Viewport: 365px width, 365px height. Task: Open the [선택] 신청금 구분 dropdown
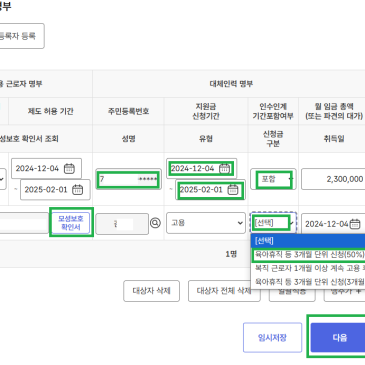click(273, 223)
